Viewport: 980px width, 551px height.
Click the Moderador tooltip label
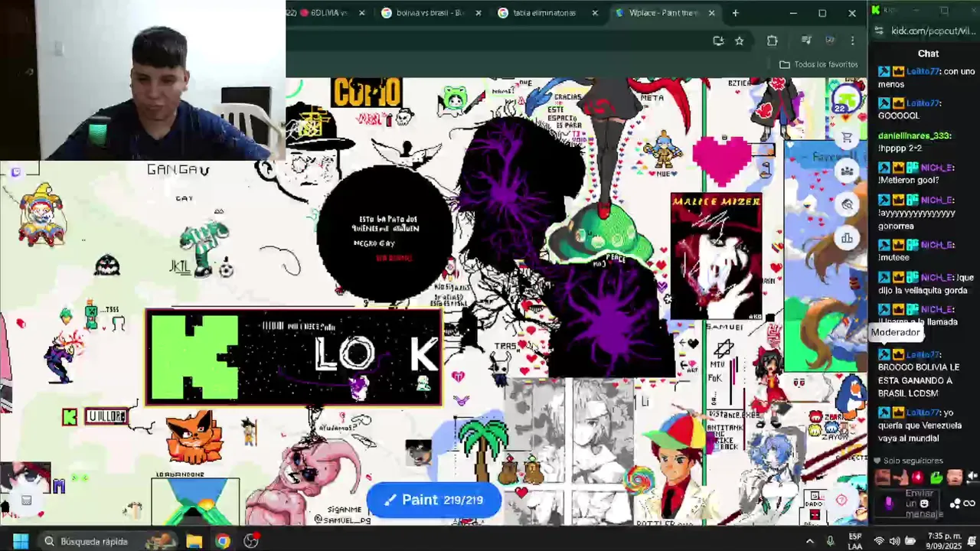895,332
